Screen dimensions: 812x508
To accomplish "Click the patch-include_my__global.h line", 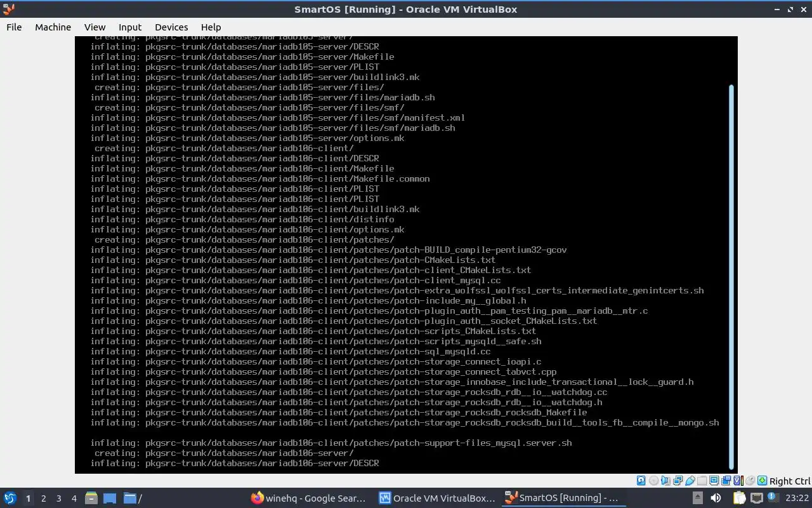I will 308,300.
